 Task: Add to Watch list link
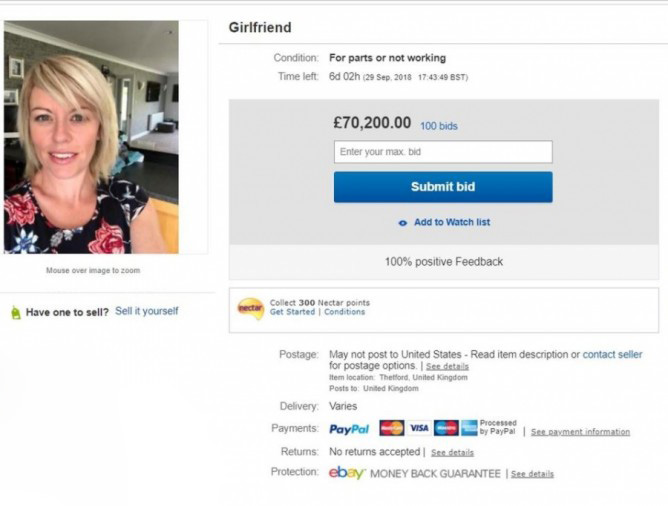click(452, 222)
